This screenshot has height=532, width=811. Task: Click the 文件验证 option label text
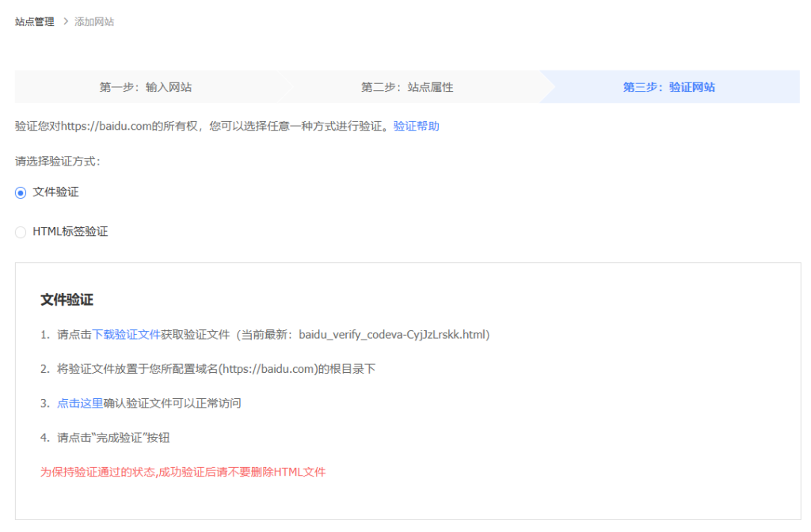tap(55, 192)
